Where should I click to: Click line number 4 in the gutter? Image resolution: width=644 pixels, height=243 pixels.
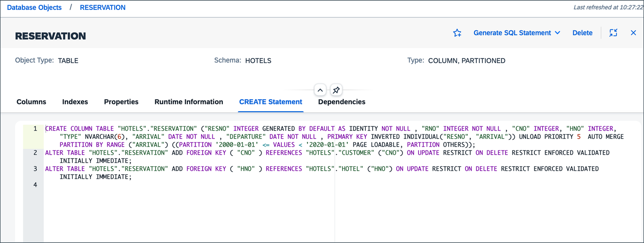click(x=35, y=184)
